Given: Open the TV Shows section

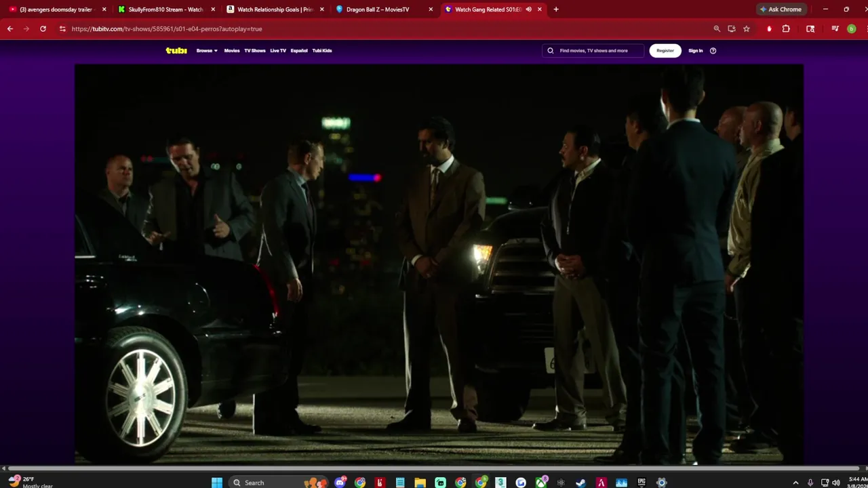Looking at the screenshot, I should pos(255,51).
